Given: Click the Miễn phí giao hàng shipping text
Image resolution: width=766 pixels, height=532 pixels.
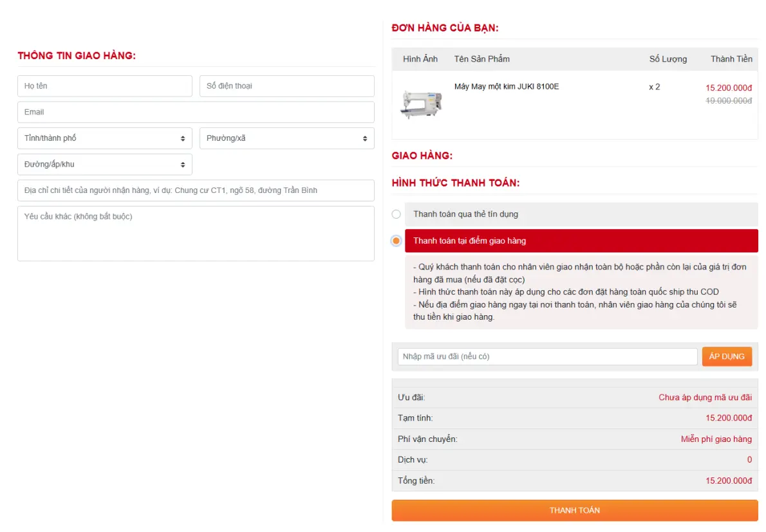Looking at the screenshot, I should coord(716,439).
